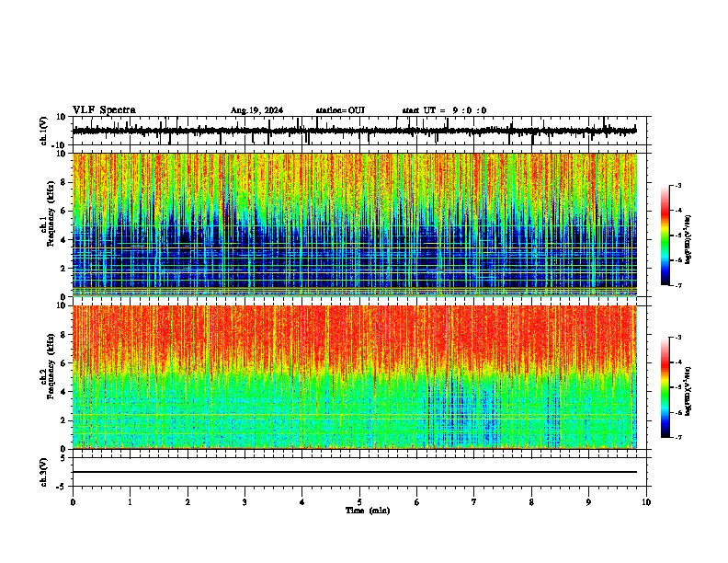Screen dimensions: 728x563
Task: Click the ch.1 spectrogram color bar
Action: point(665,236)
